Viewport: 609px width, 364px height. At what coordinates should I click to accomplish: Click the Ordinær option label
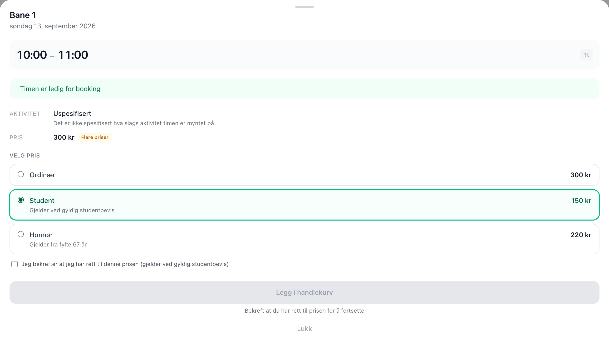click(42, 175)
